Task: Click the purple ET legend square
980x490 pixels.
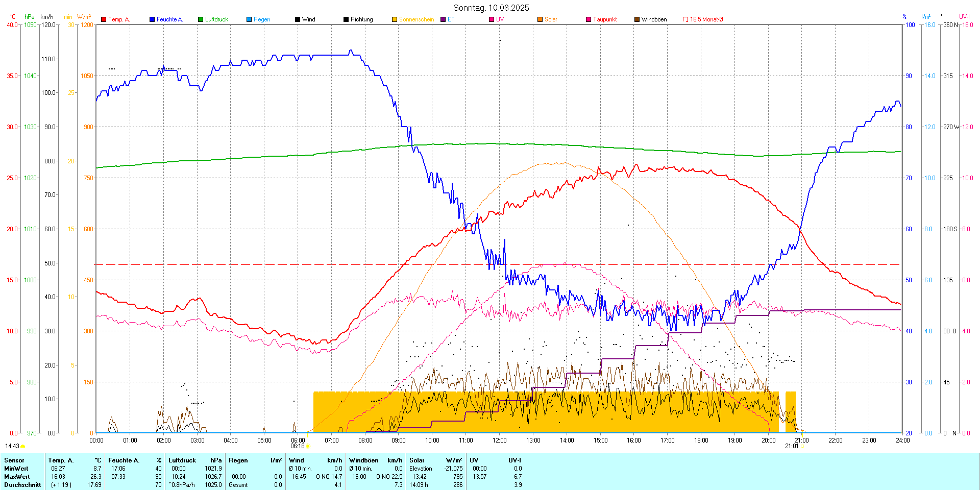Action: pos(443,19)
